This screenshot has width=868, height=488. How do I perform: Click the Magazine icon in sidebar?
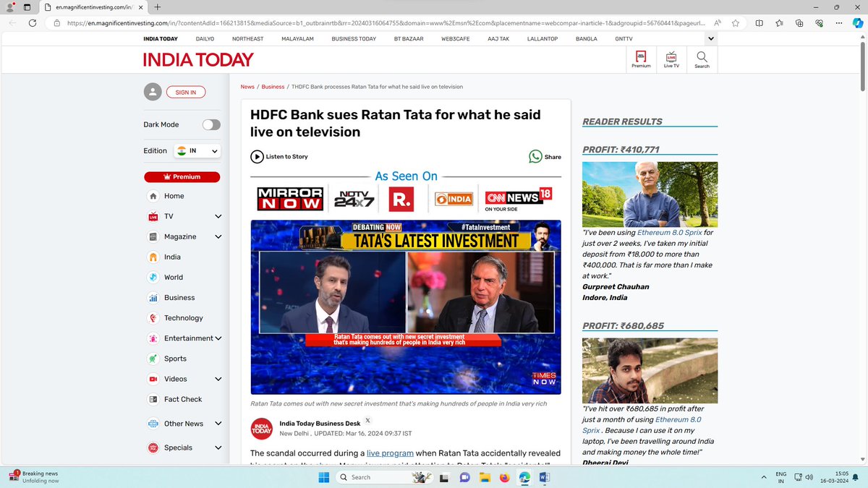click(x=153, y=236)
